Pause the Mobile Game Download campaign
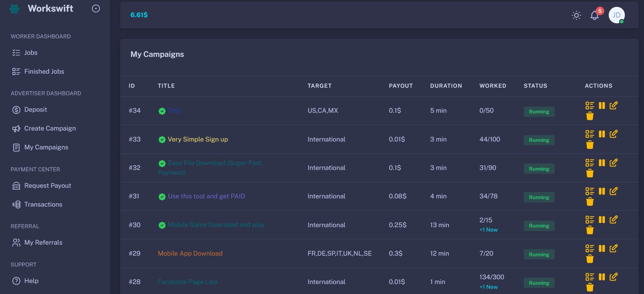644x294 pixels. point(602,220)
